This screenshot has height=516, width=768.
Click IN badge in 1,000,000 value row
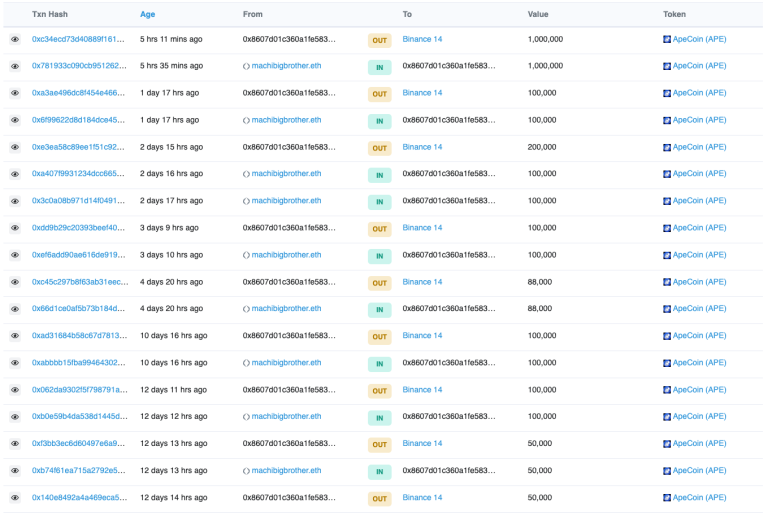click(379, 67)
